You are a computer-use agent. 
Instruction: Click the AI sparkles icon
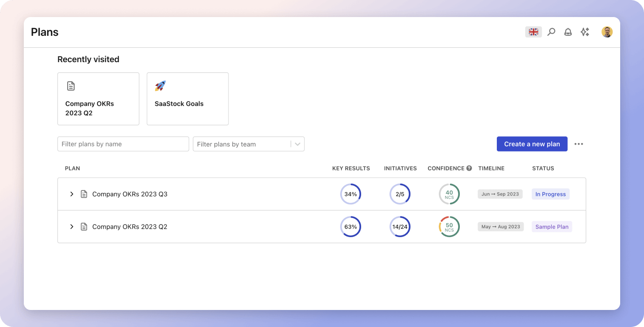[585, 32]
